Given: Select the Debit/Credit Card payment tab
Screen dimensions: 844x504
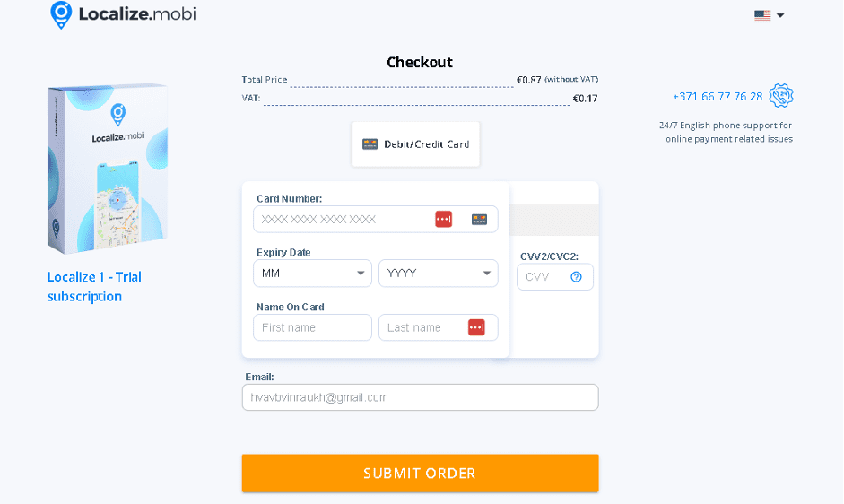Looking at the screenshot, I should [415, 144].
